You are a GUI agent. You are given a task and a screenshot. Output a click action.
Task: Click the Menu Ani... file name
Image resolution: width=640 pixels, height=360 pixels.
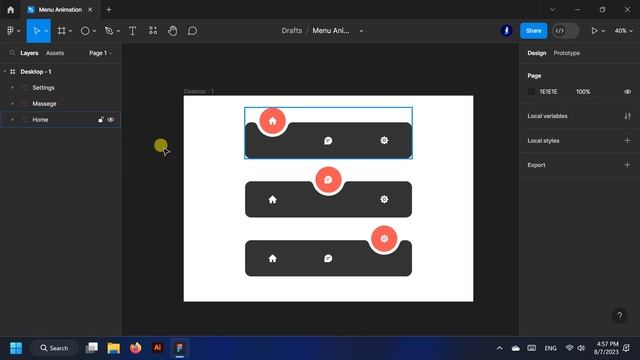point(331,31)
